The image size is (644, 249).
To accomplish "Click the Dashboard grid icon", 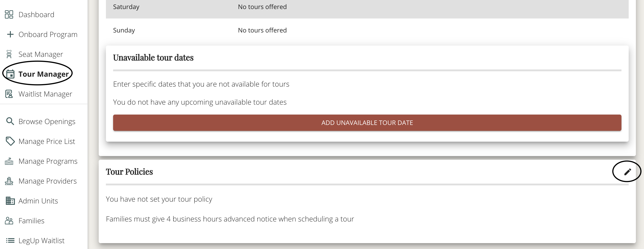I will click(x=9, y=14).
